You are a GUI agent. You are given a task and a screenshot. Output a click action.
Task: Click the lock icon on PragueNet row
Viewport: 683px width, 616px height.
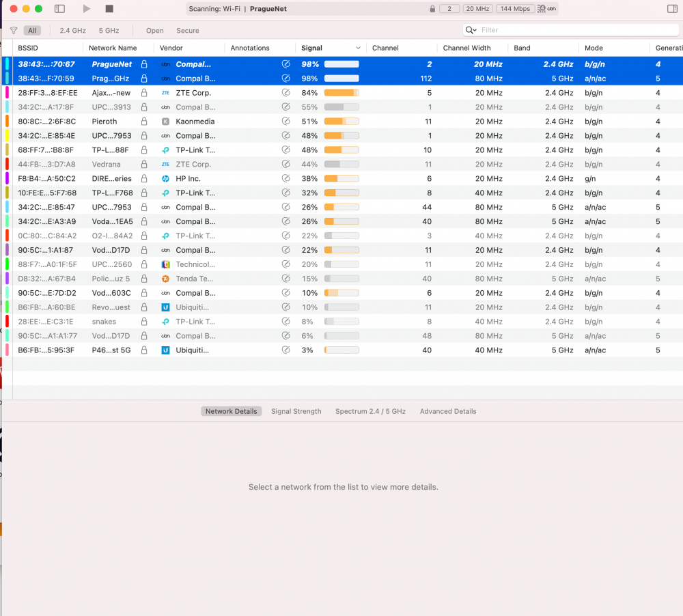[x=144, y=64]
